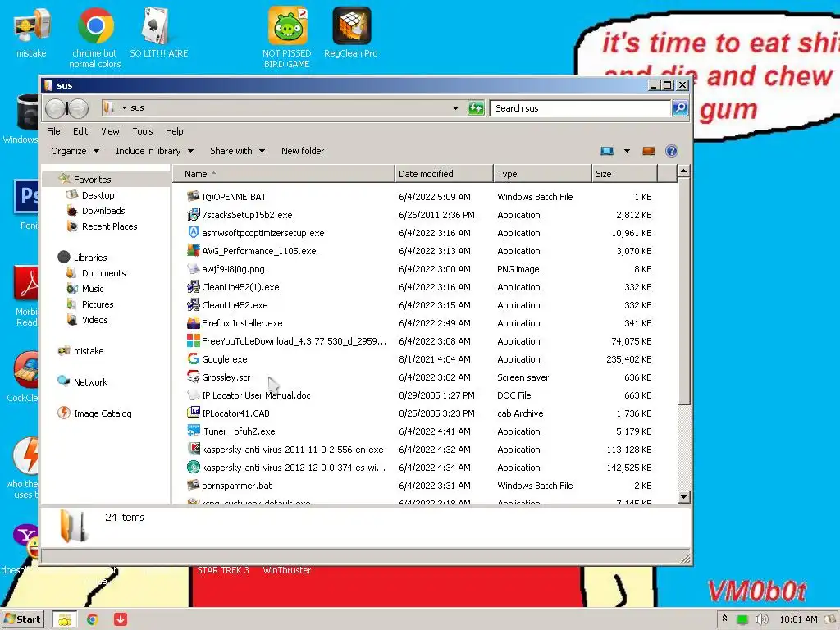Click the scrollbar down arrow in file list
The width and height of the screenshot is (840, 630).
point(683,497)
